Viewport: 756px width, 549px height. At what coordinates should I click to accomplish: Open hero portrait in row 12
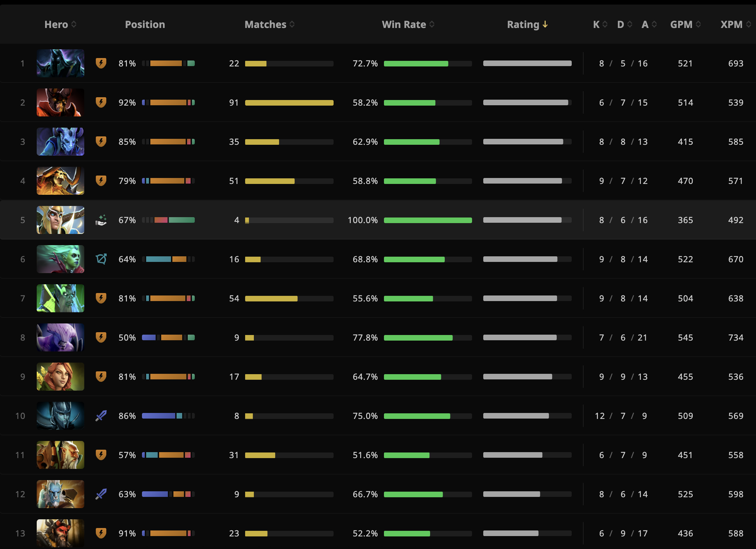(60, 494)
